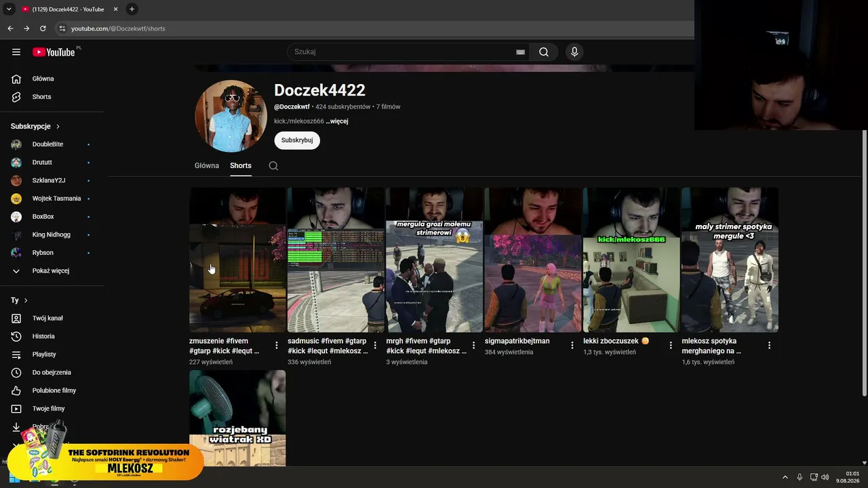Expand channel description with …więcej
This screenshot has height=488, width=868.
337,121
